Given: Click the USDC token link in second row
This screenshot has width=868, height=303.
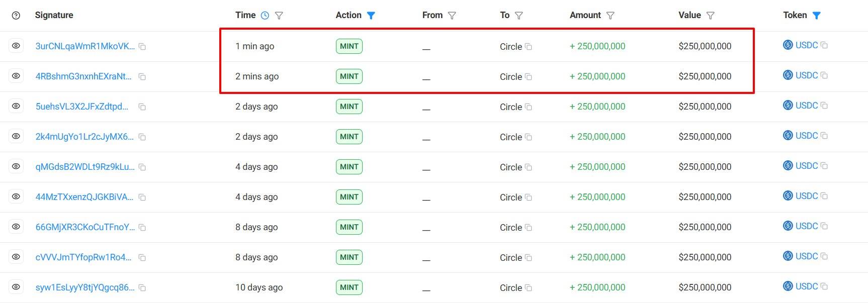Looking at the screenshot, I should click(x=807, y=75).
